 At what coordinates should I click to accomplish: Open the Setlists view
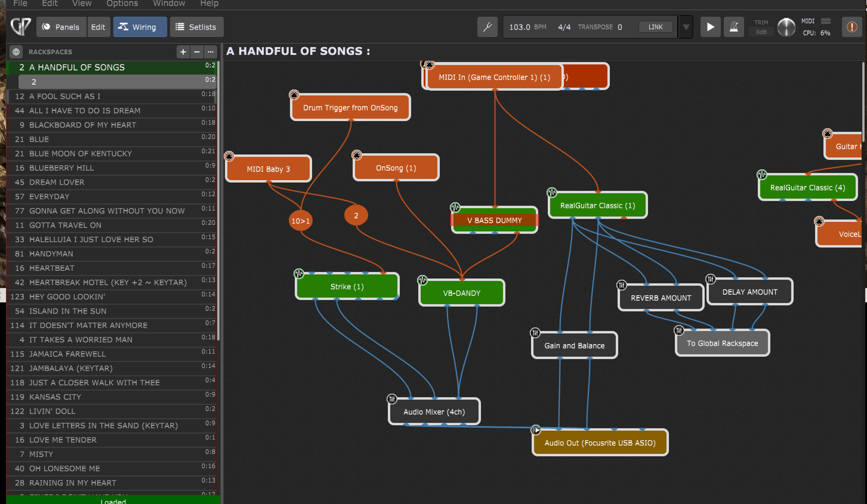(x=196, y=27)
